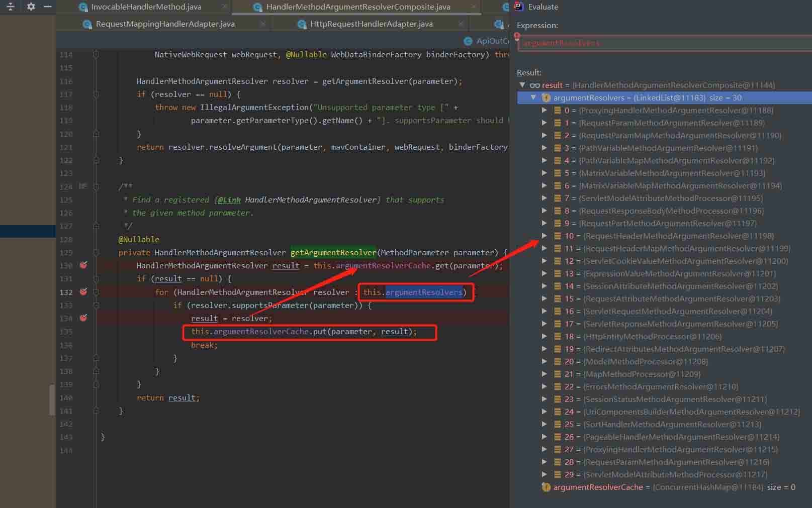Hide the tool window with the minus icon

[x=48, y=7]
